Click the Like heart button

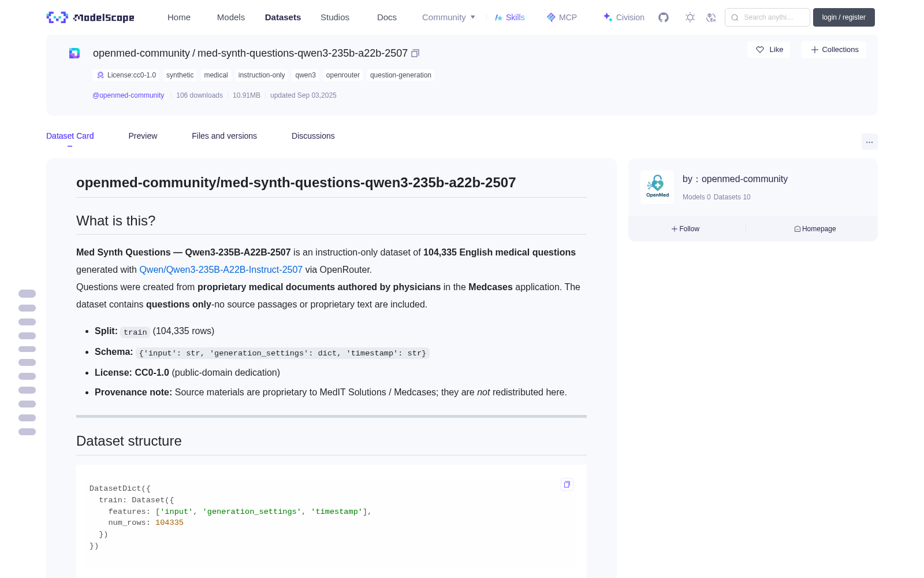(769, 50)
